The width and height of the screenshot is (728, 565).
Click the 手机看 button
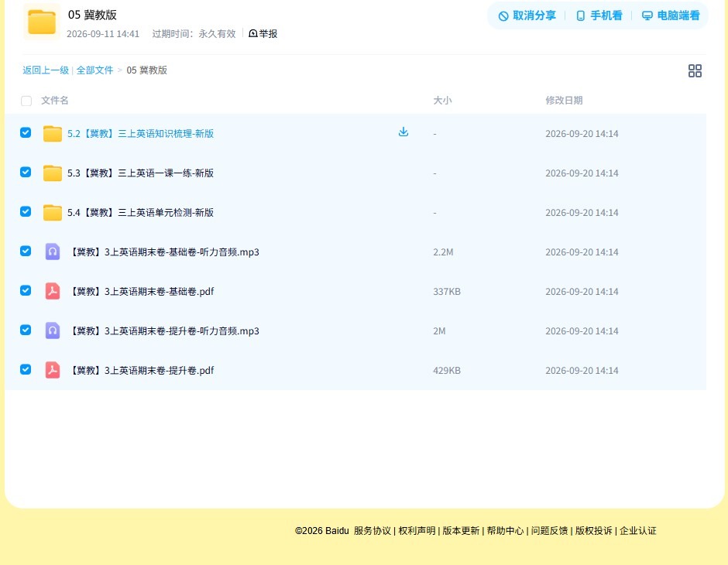[x=599, y=15]
